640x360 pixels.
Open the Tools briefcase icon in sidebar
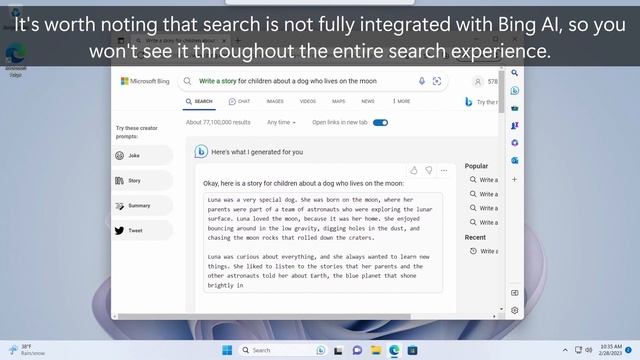coord(515,108)
